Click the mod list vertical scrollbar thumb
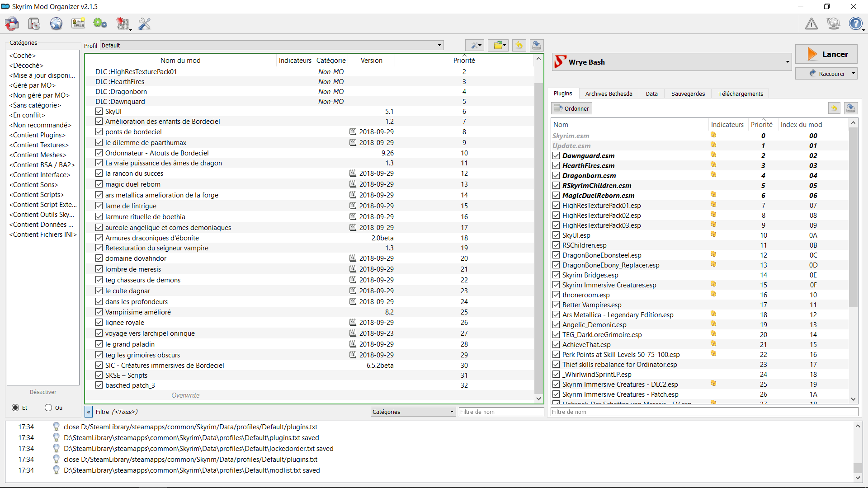Viewport: 868px width, 488px height. click(538, 237)
